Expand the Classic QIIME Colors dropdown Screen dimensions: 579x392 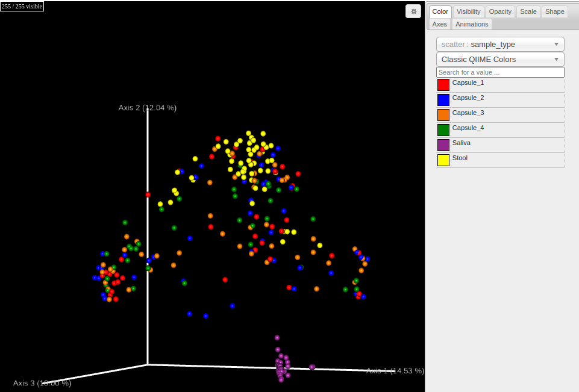500,60
